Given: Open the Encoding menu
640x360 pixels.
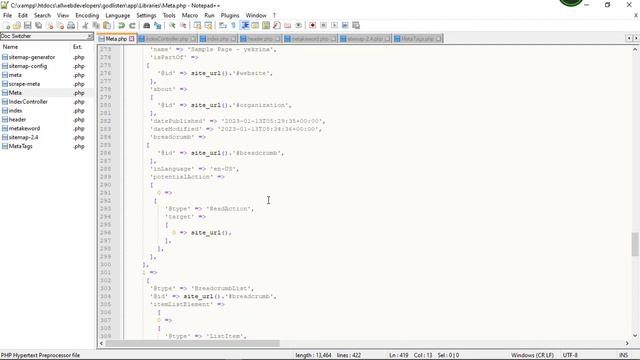Looking at the screenshot, I should coord(87,15).
